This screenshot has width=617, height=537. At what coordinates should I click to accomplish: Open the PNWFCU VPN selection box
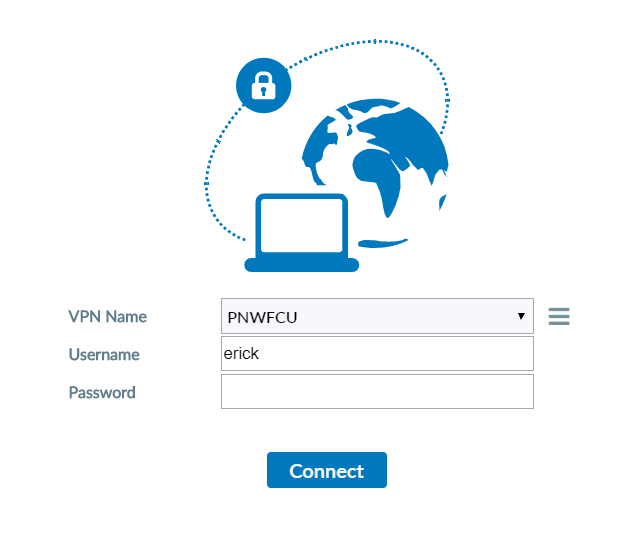click(377, 316)
